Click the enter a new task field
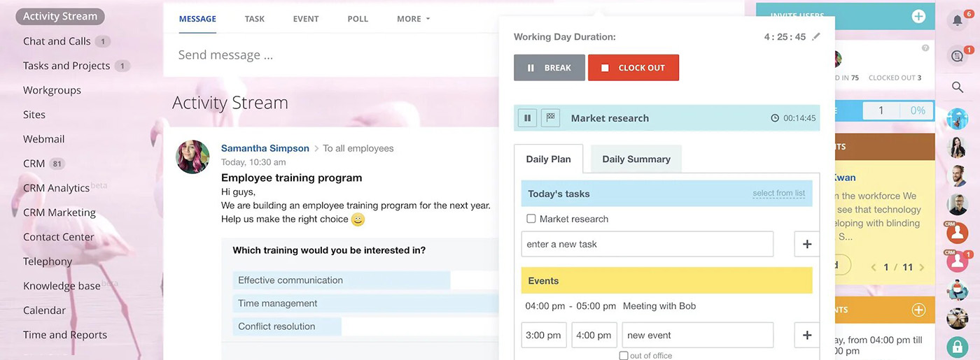The image size is (980, 360). [647, 244]
